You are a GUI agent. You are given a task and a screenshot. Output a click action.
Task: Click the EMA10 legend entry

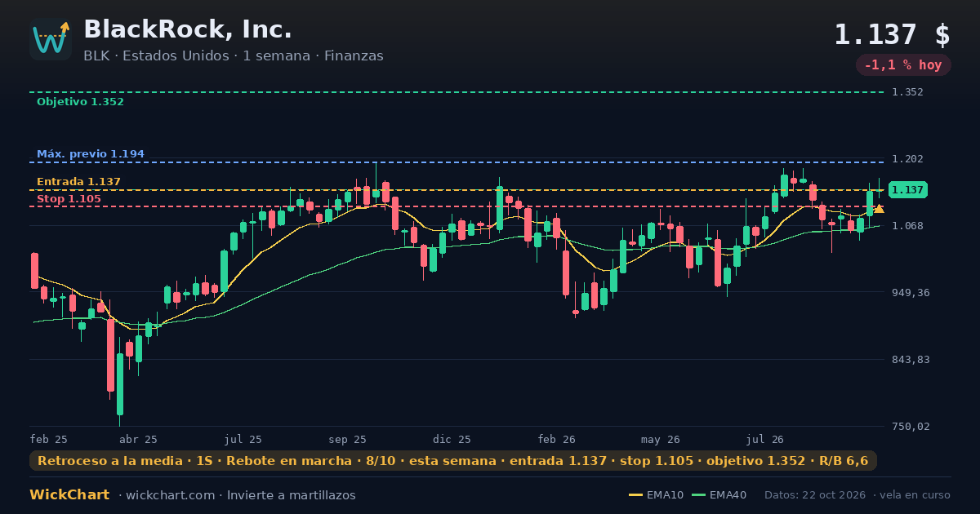[657, 495]
